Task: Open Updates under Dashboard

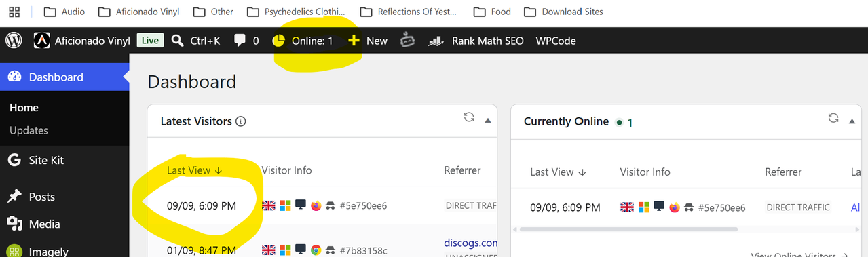Action: point(29,130)
